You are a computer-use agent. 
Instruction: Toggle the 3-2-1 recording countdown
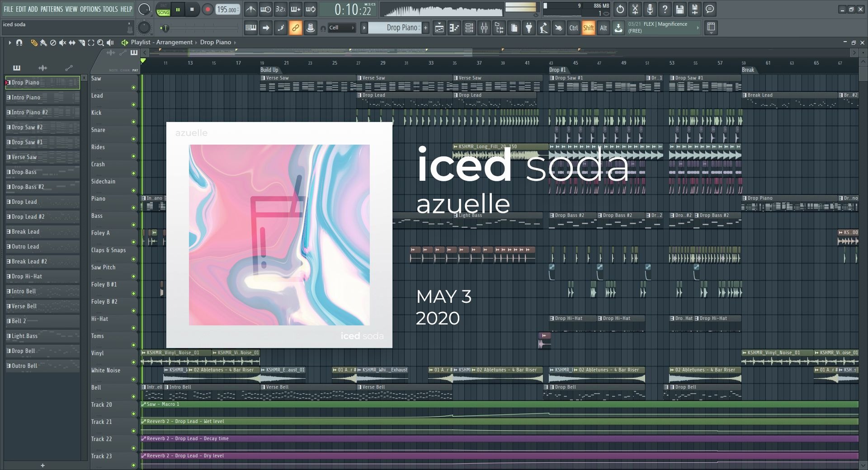click(281, 9)
